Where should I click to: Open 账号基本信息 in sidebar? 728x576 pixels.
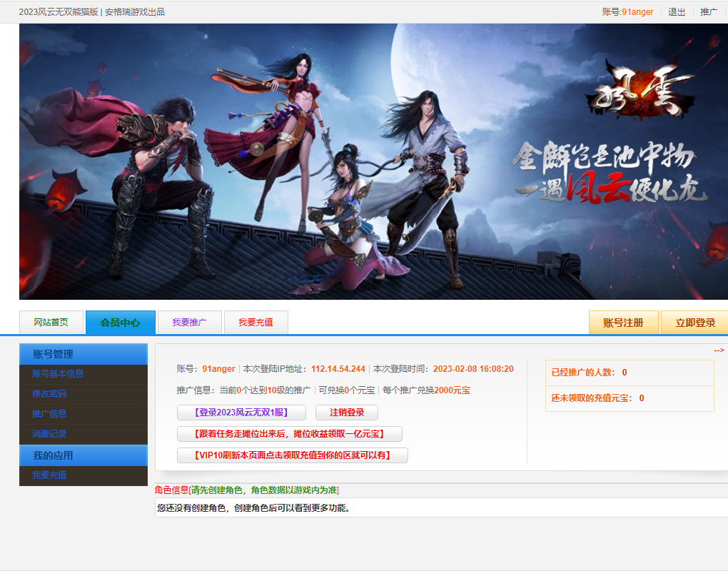coord(58,374)
